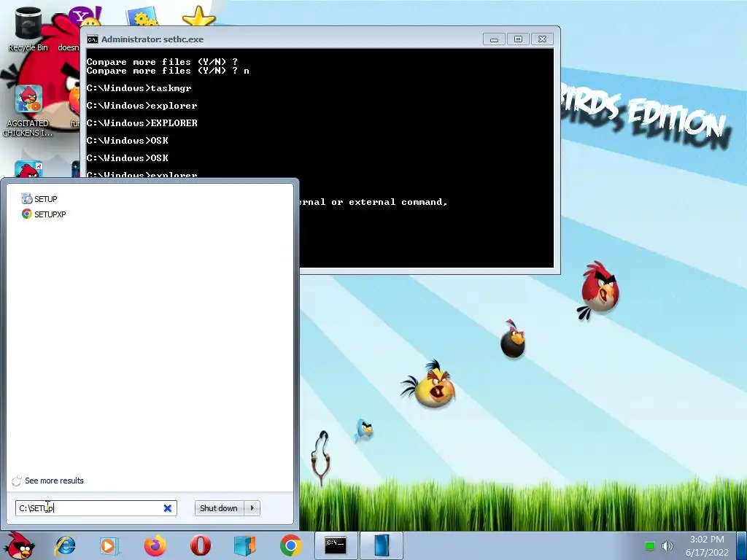
Task: Open the SETUP search result
Action: [x=39, y=199]
